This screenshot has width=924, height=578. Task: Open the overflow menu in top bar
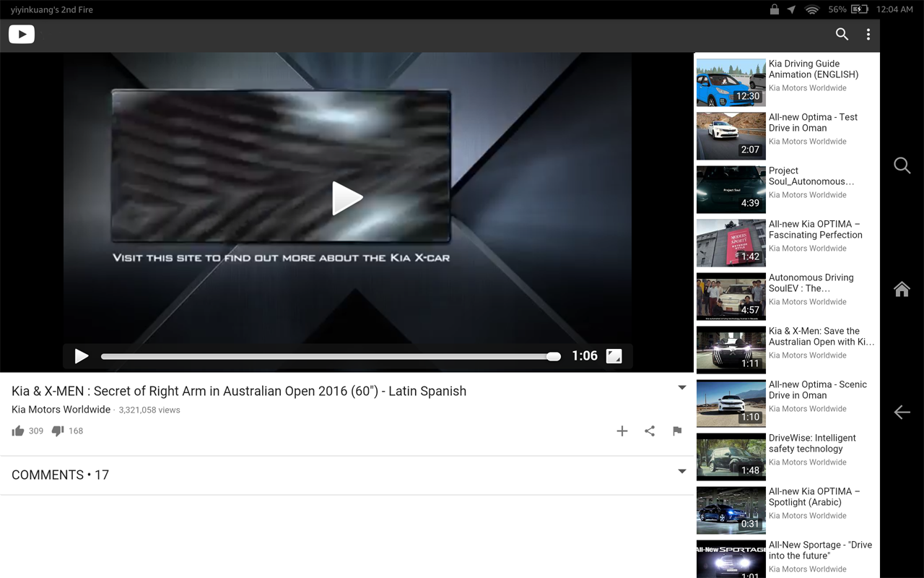point(868,34)
